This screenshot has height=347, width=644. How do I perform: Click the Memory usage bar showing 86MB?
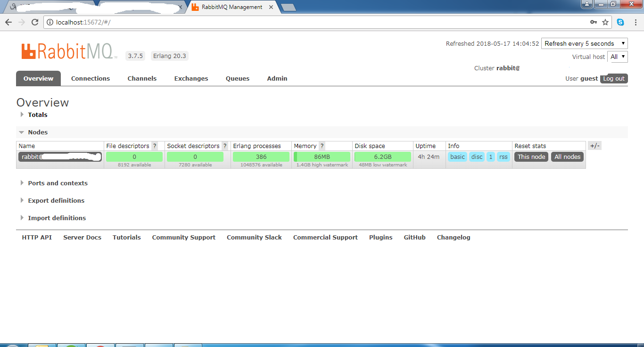[322, 157]
